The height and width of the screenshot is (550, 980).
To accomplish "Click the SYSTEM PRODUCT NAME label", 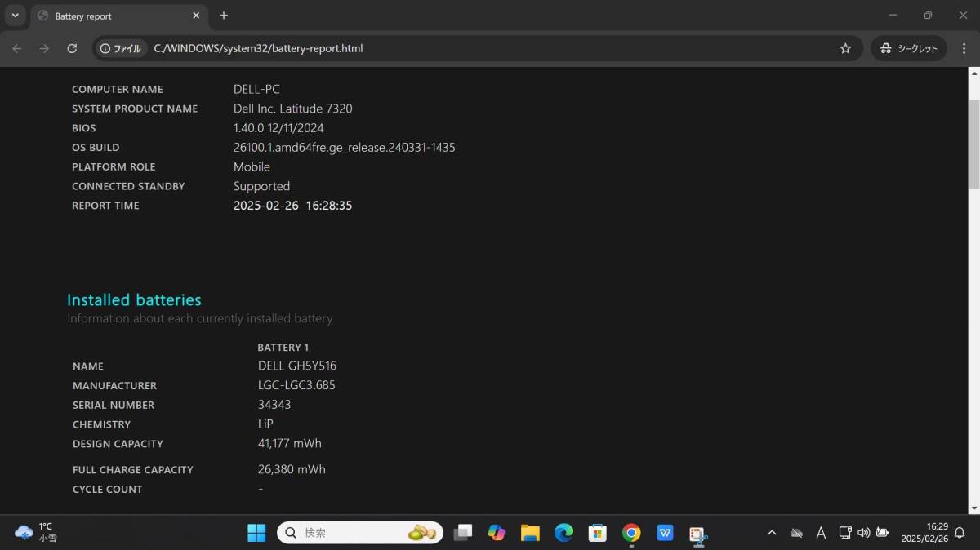I will (135, 109).
